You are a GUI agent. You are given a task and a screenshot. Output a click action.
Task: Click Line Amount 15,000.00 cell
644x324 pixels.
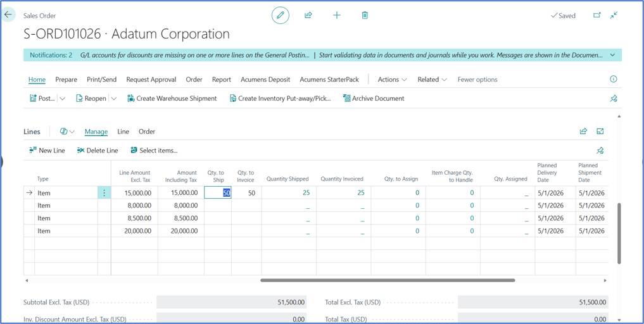[x=134, y=192]
